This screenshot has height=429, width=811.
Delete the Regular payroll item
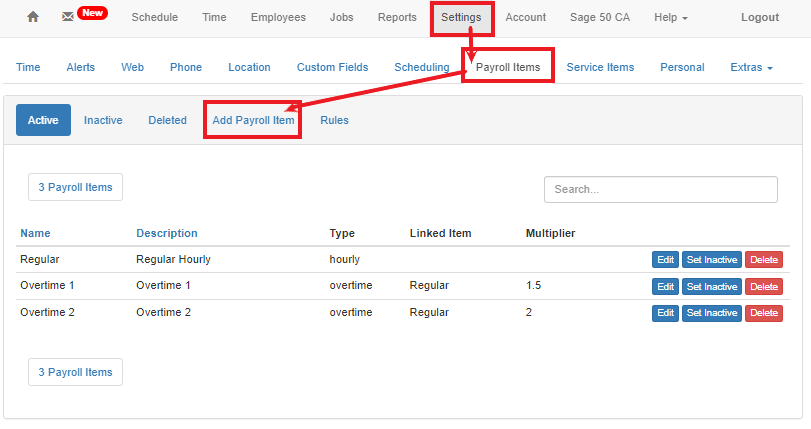(764, 260)
